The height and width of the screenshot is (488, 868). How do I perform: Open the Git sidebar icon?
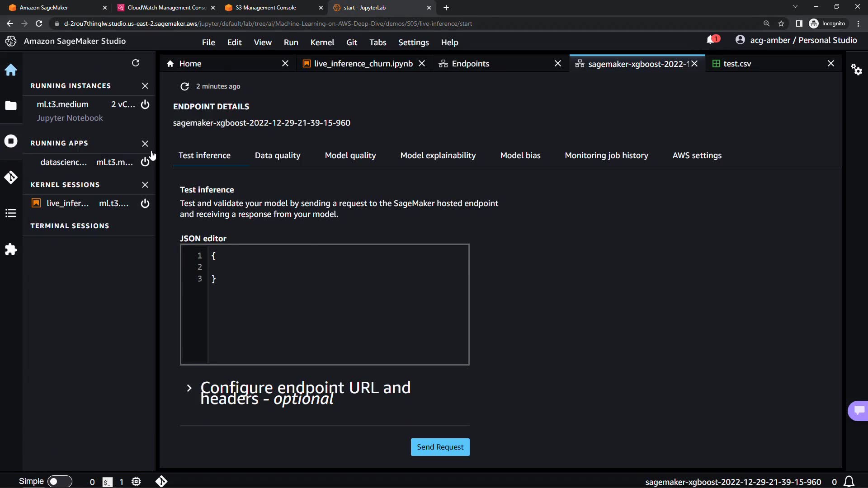tap(11, 177)
